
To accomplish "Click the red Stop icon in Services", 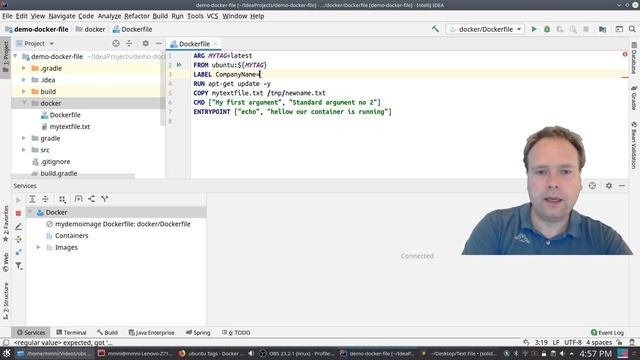I will click(x=18, y=213).
